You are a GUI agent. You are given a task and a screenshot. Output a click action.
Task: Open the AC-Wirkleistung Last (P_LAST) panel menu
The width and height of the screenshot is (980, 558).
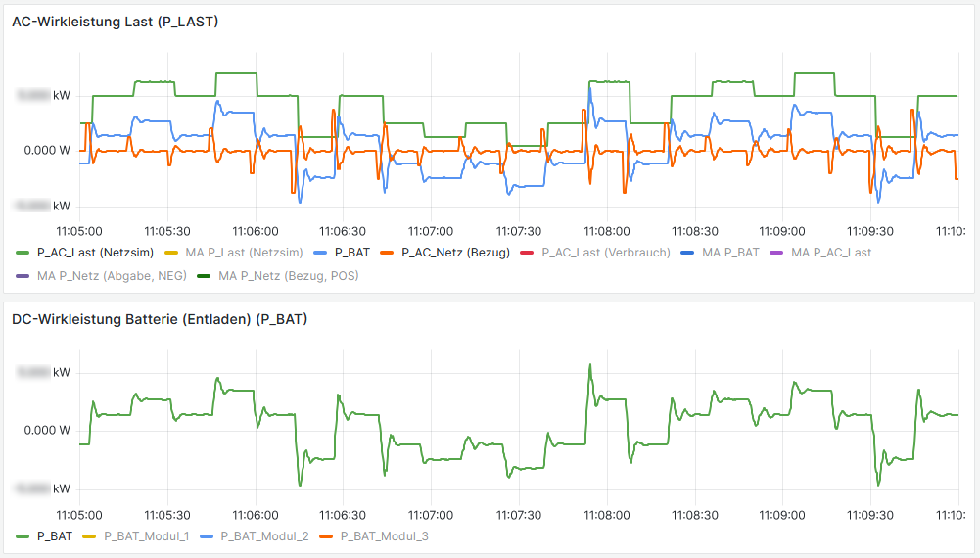pyautogui.click(x=115, y=22)
